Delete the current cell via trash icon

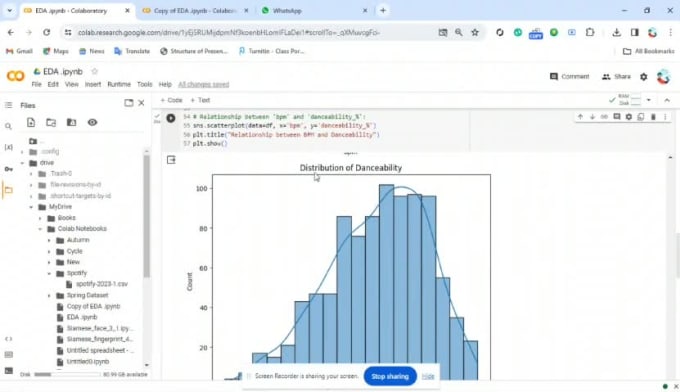[653, 117]
